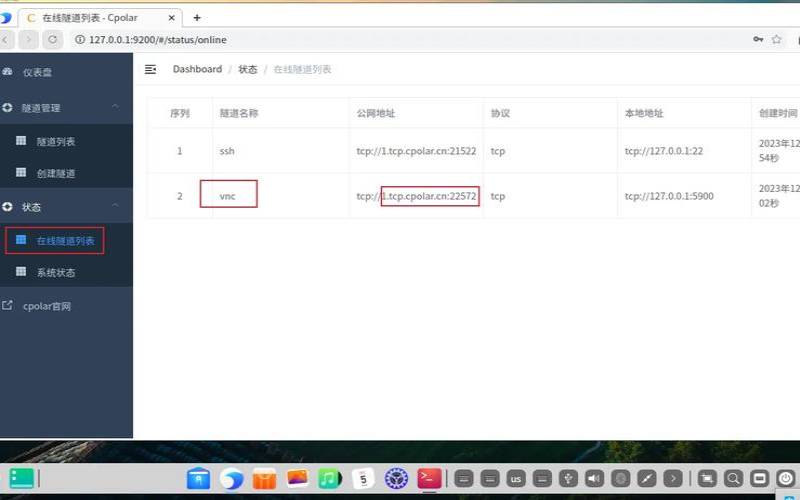
Task: Click the magnifier search tray icon
Action: (x=733, y=479)
